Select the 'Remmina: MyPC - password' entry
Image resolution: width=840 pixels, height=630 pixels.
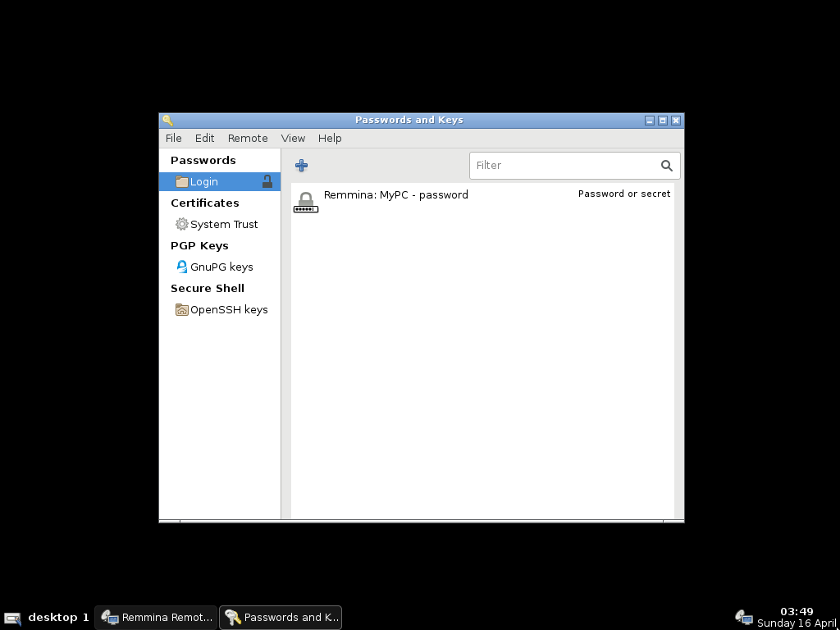(482, 202)
